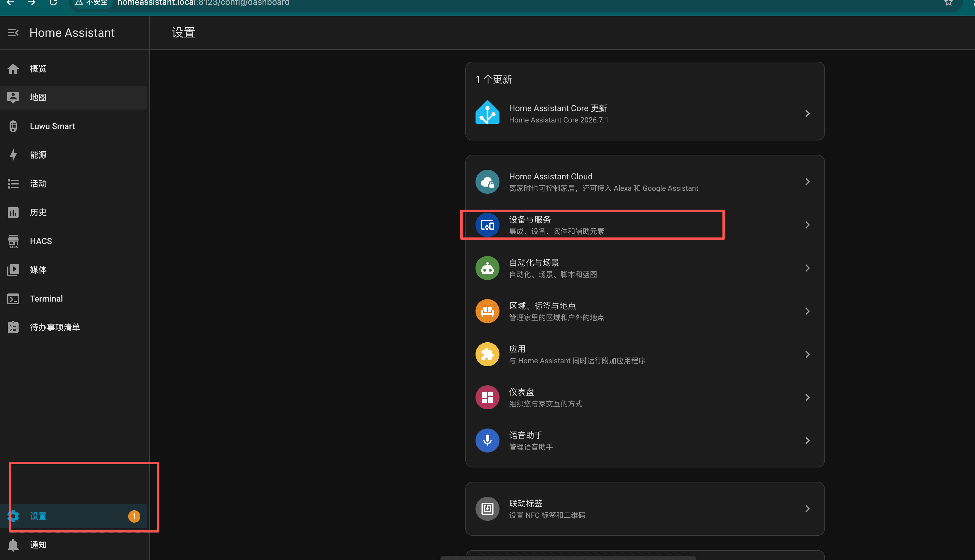The width and height of the screenshot is (975, 560).
Task: Open the HACS store icon
Action: click(x=13, y=241)
